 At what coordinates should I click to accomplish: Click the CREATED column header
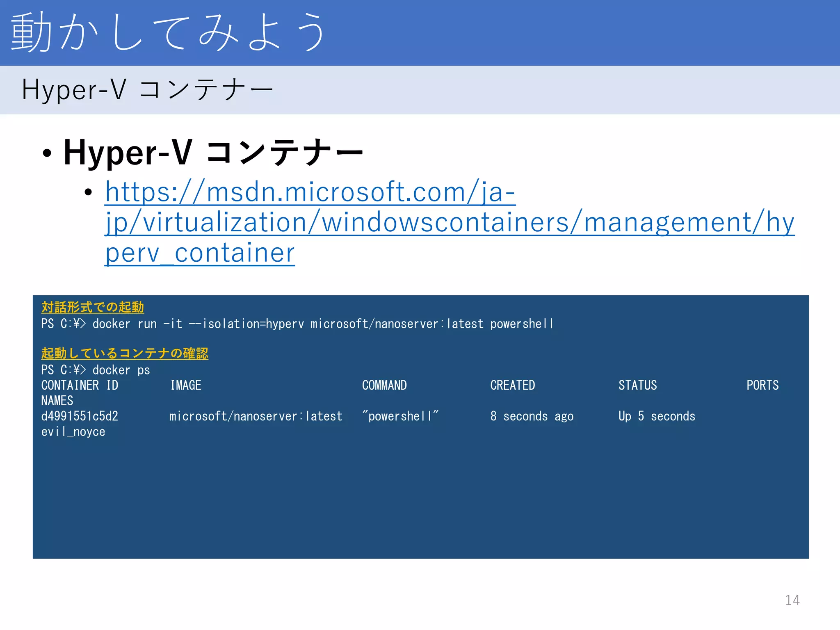click(513, 385)
